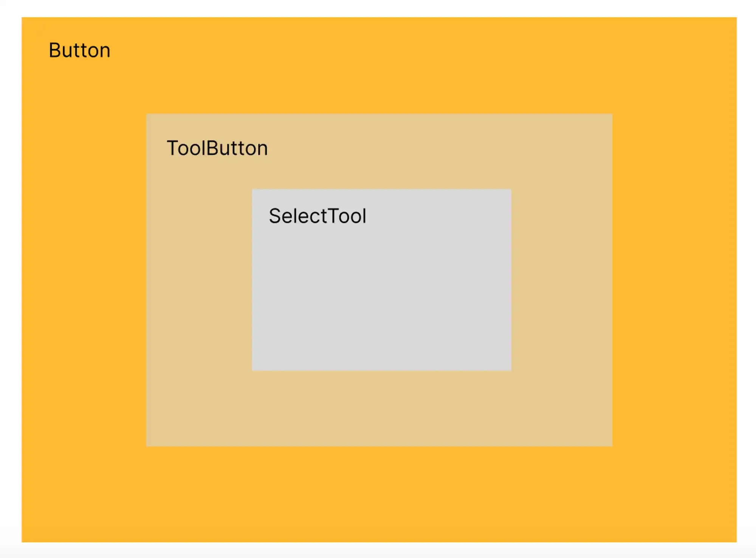Click the white margin right of the orange rectangle
Viewport: 756px width, 558px height.
tap(747, 280)
